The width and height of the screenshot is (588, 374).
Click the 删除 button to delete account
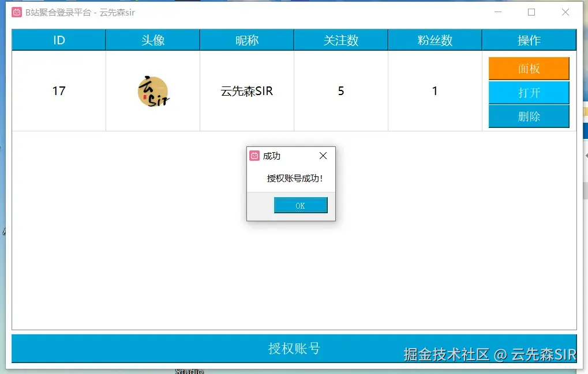(529, 116)
